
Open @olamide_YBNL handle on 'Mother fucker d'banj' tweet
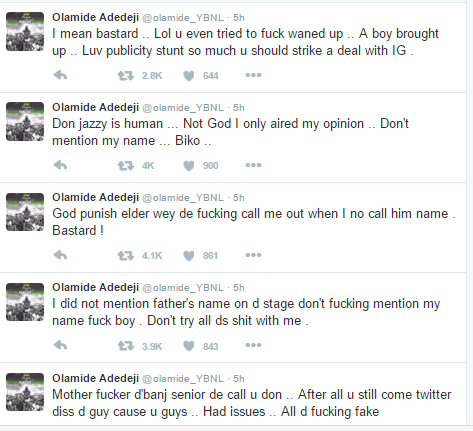183,379
